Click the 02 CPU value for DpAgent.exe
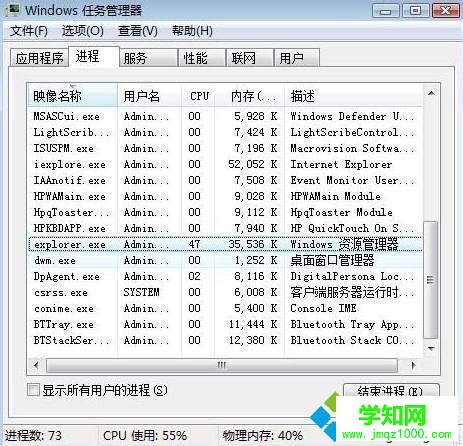This screenshot has width=463, height=446. click(x=194, y=276)
